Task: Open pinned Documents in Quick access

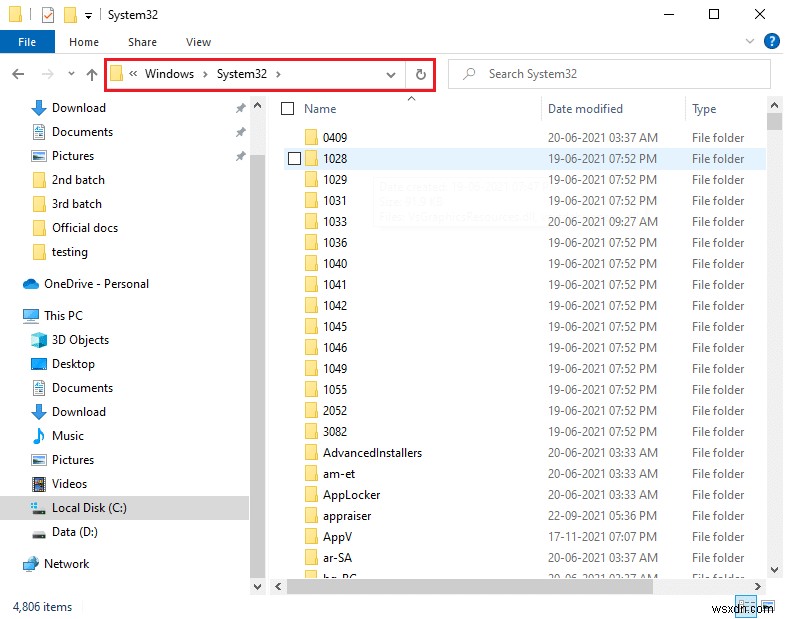Action: [82, 132]
